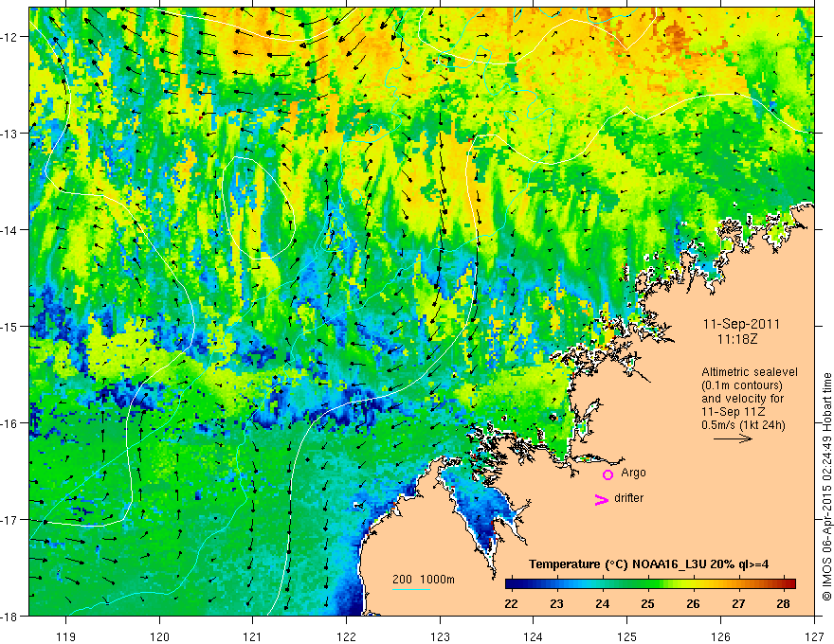Viewport: 834px width, 644px height.
Task: Click the temperature color scale bar
Action: 650,583
